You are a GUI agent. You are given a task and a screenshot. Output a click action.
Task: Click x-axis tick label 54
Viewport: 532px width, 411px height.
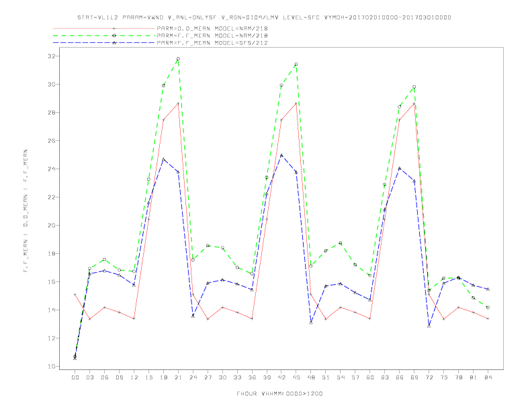341,377
